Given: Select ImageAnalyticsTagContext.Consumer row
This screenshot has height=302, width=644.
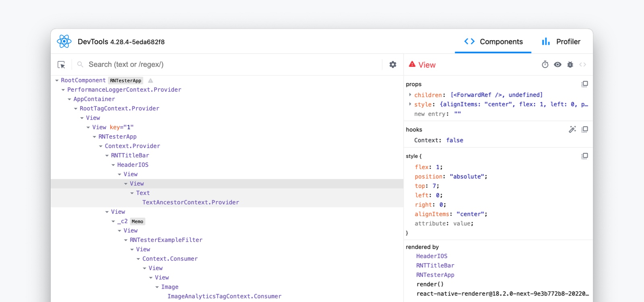Looking at the screenshot, I should [227, 296].
